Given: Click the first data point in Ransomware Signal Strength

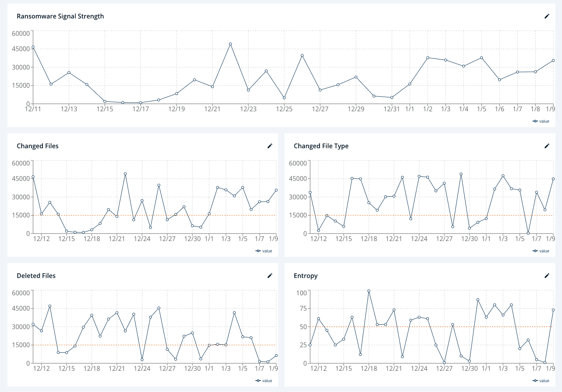Looking at the screenshot, I should (33, 47).
